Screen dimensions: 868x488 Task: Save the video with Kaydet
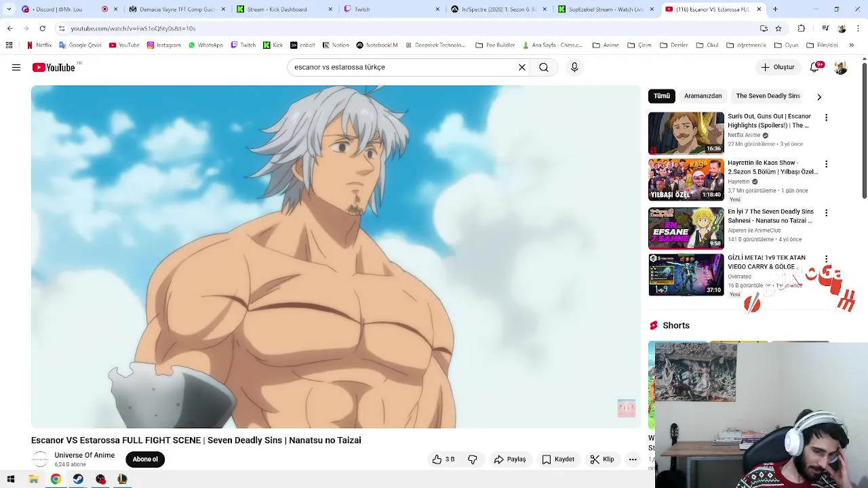(558, 460)
